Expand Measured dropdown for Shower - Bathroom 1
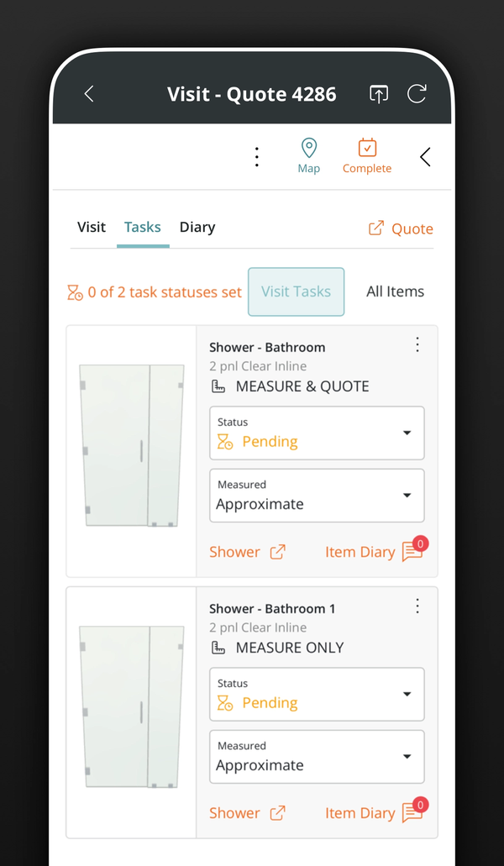Screen dimensions: 504x866 point(317,757)
